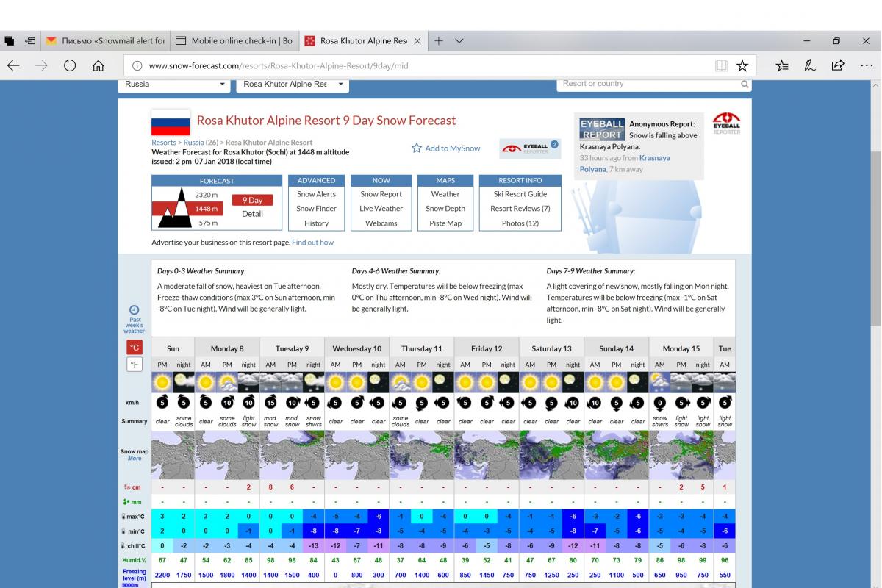Click the 15 km/h wind icon Tuesday AM

270,403
